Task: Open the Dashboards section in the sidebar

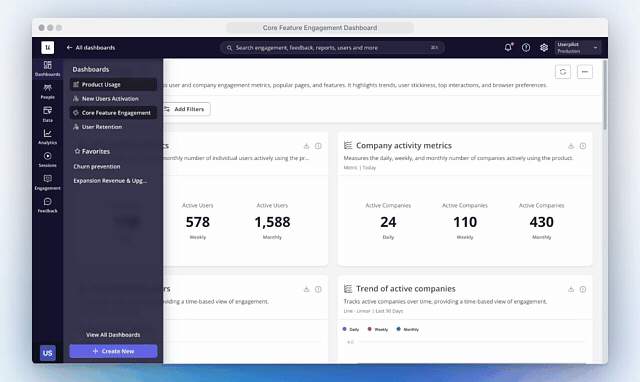Action: coord(47,68)
